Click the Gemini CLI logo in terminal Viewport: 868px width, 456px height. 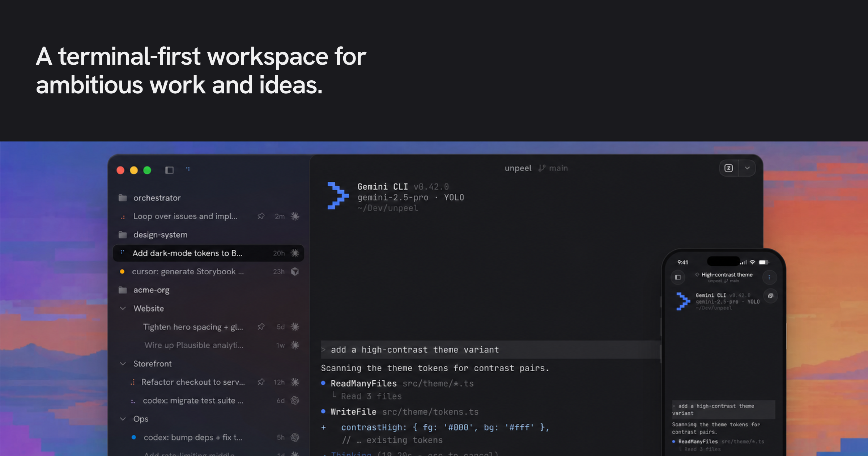(x=338, y=195)
